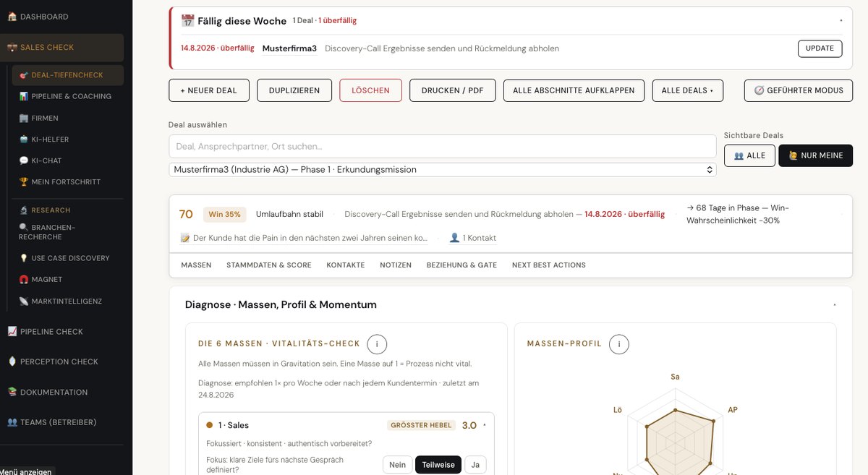Click the Research microscope icon
The width and height of the screenshot is (868, 475).
[24, 210]
